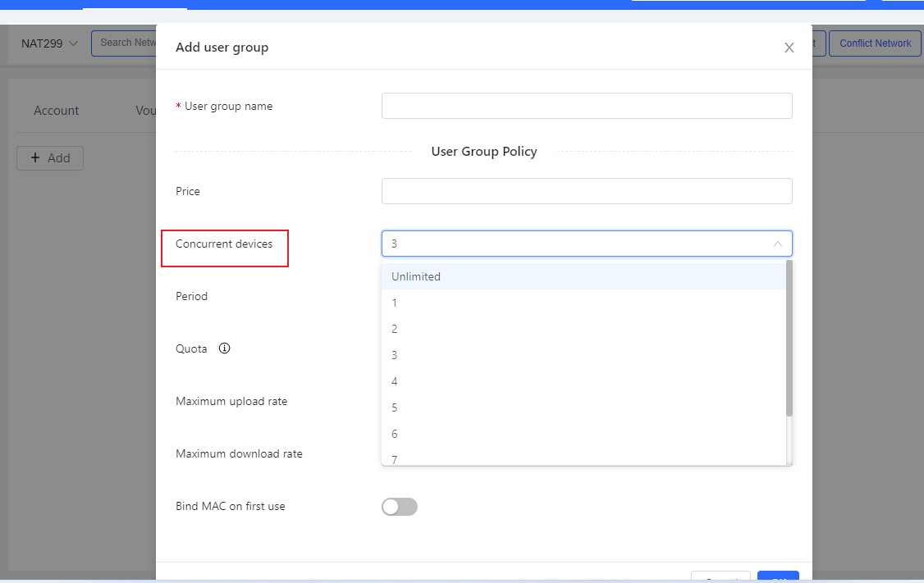
Task: Open the Conflict Network button
Action: click(875, 43)
